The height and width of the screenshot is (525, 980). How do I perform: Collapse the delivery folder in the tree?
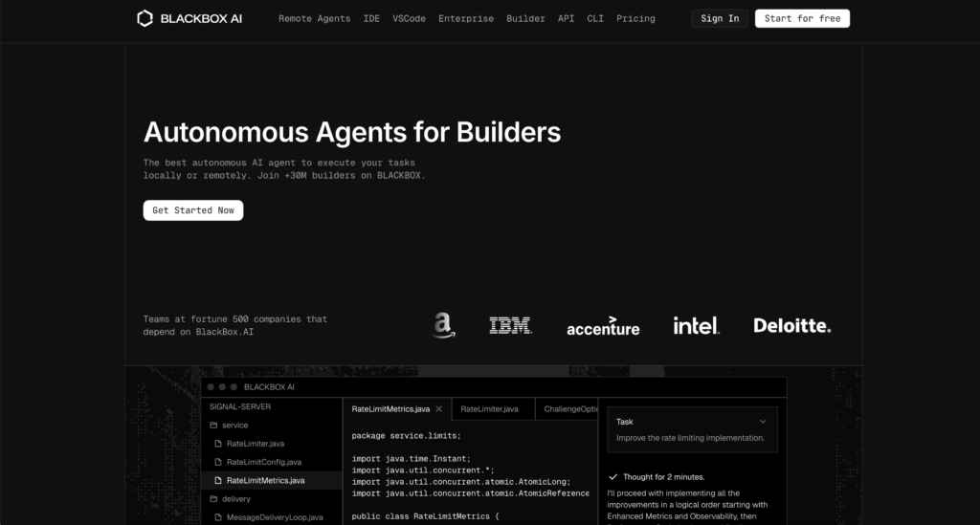pyautogui.click(x=213, y=498)
